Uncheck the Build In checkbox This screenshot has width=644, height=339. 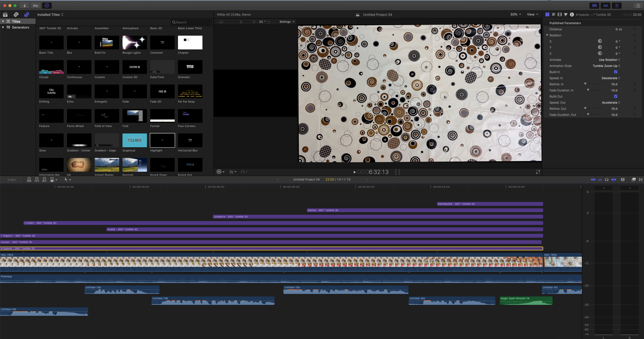(615, 72)
